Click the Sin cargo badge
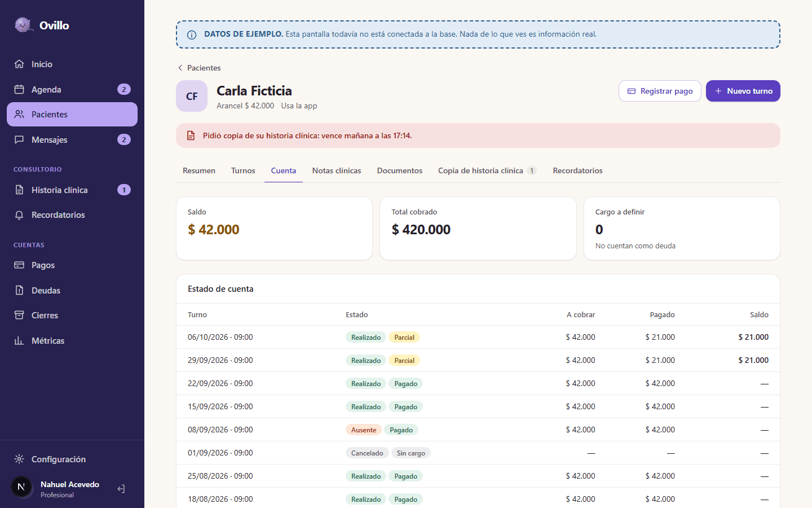The height and width of the screenshot is (508, 812). [x=411, y=453]
